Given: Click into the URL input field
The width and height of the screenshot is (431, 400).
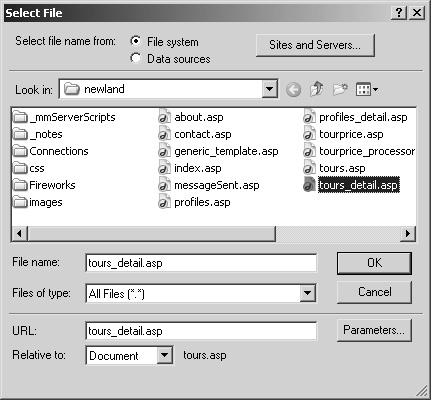Looking at the screenshot, I should [201, 331].
